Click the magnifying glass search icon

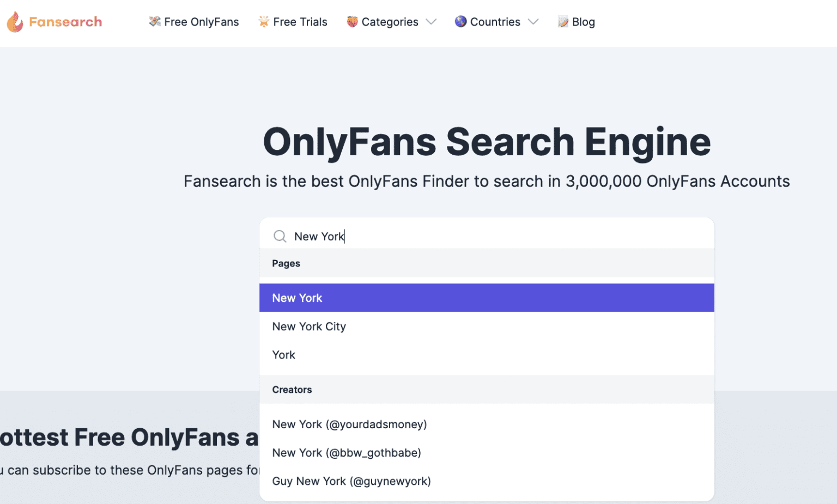(280, 236)
